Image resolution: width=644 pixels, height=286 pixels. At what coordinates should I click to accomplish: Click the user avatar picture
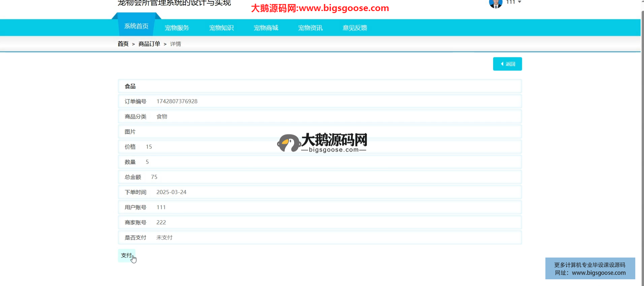(495, 3)
